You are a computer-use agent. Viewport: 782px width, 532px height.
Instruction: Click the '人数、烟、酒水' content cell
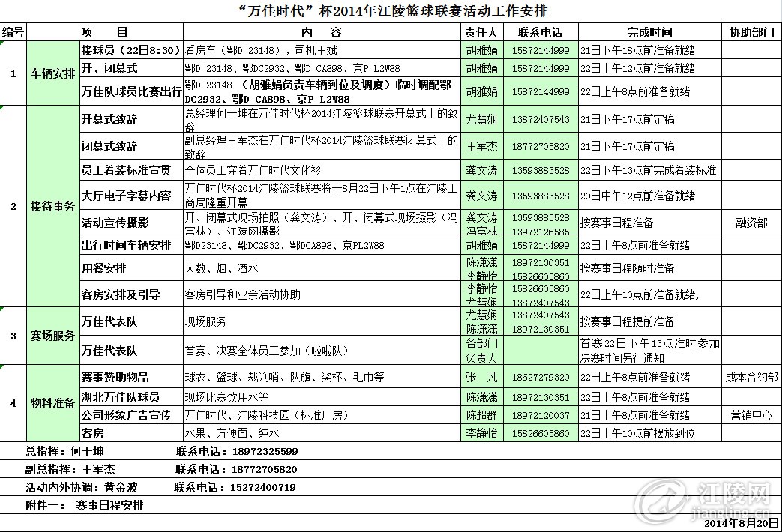point(322,268)
